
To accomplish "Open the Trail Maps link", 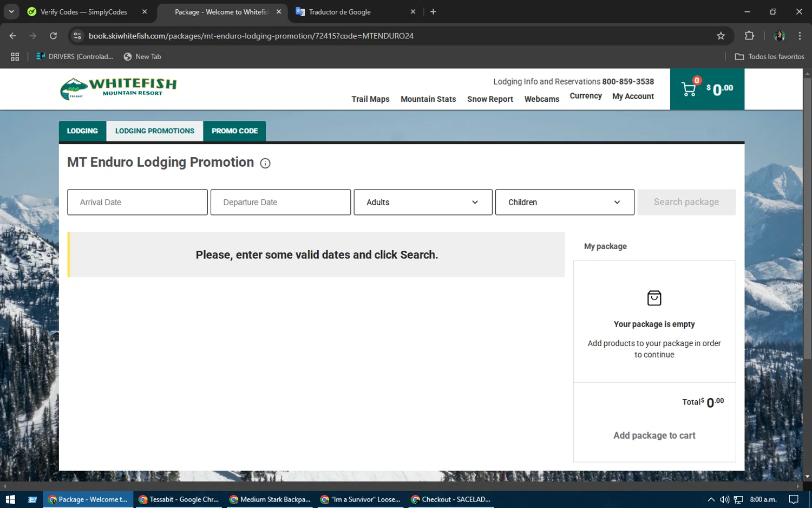I will [x=370, y=99].
